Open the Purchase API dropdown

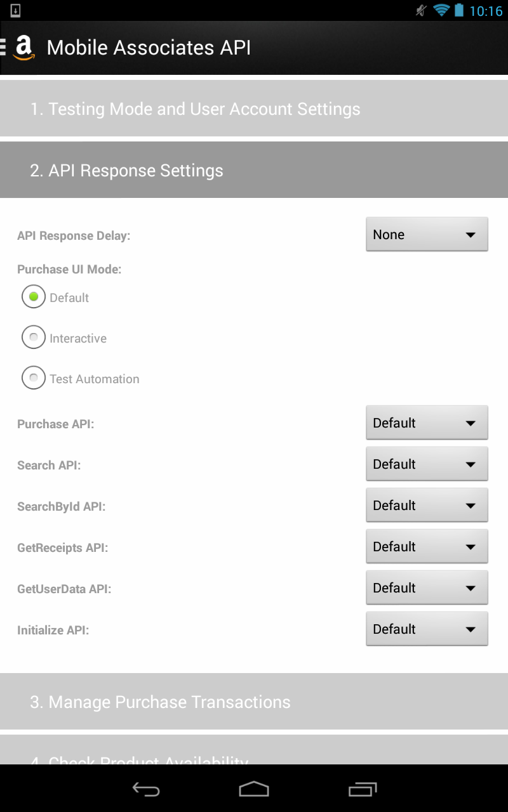[x=426, y=422]
